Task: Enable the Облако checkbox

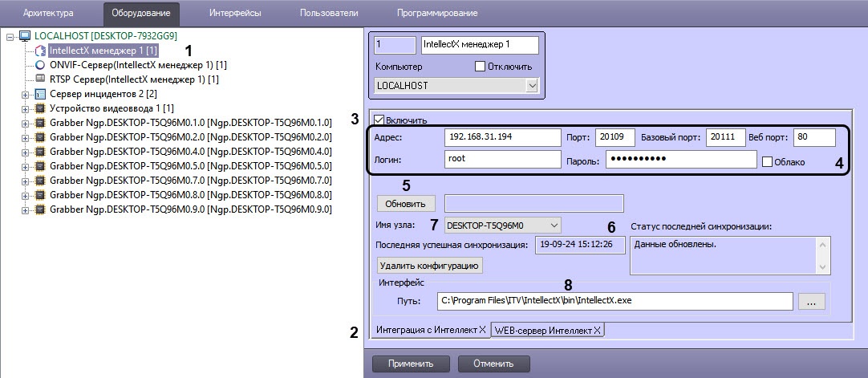Action: (767, 161)
